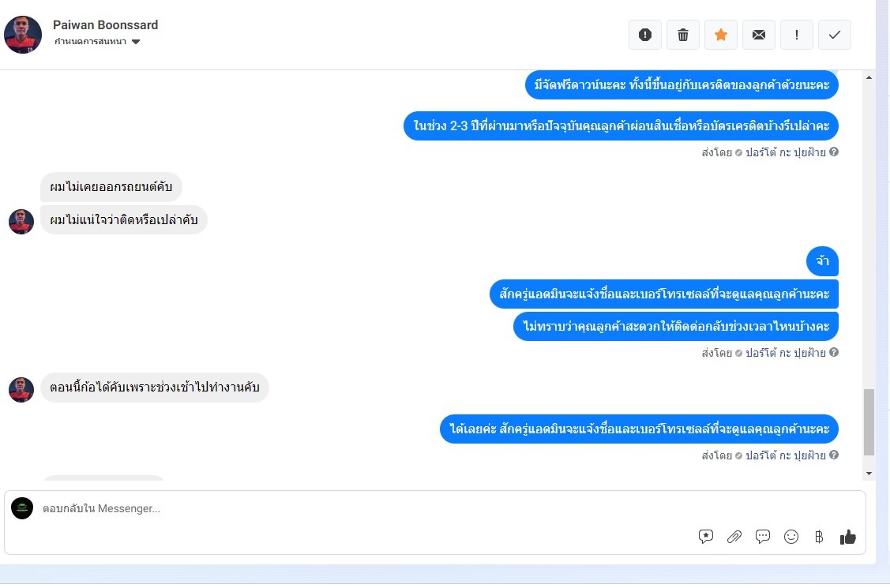Image resolution: width=890 pixels, height=588 pixels.
Task: Send a thumbs-up like
Action: [848, 537]
